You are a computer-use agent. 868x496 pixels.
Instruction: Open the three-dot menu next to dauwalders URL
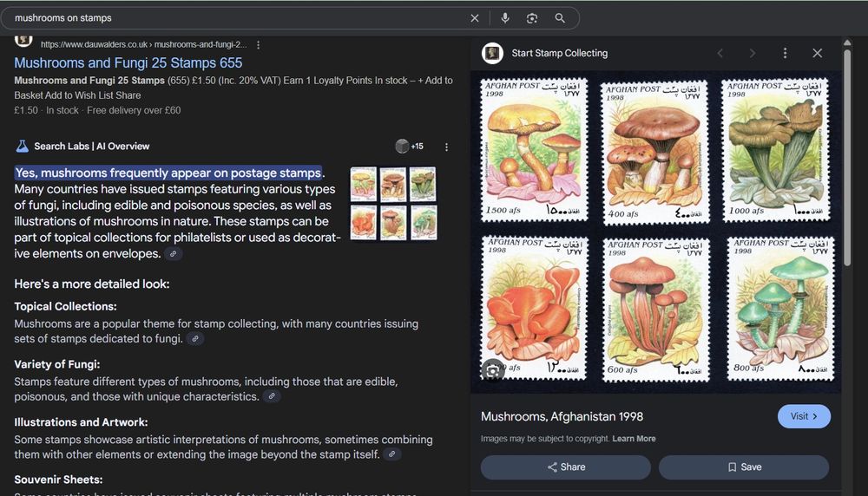(x=258, y=45)
